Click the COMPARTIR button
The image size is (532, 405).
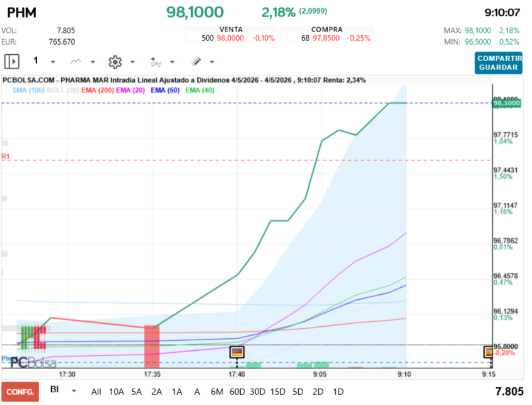pos(499,59)
